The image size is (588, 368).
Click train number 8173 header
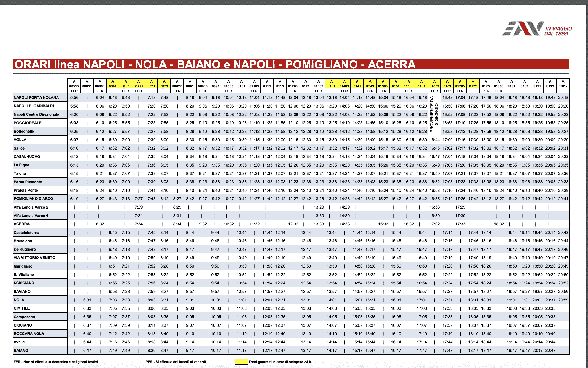(x=486, y=86)
